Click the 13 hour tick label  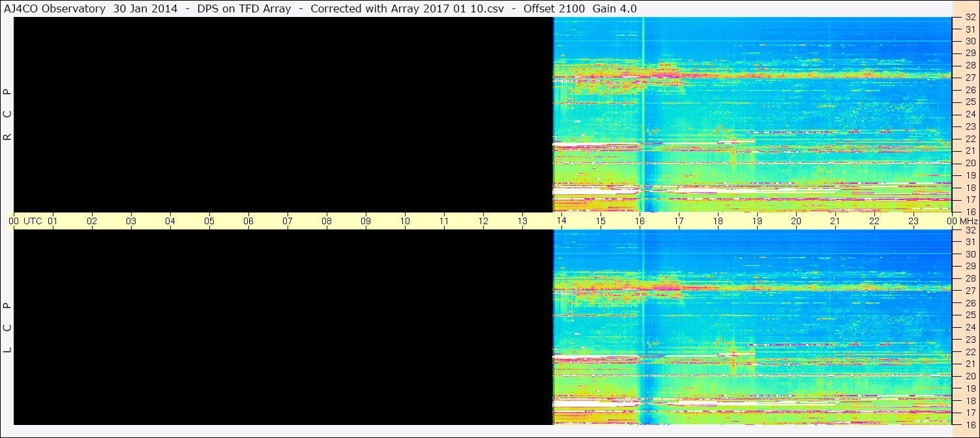522,221
